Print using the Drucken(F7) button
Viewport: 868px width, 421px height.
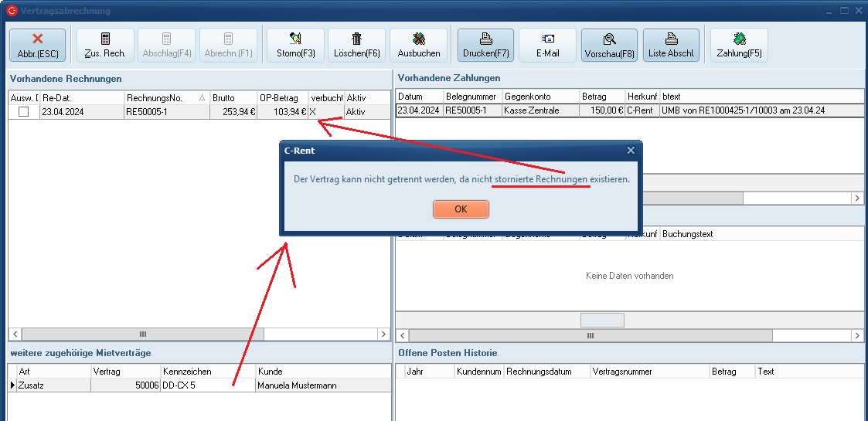485,45
